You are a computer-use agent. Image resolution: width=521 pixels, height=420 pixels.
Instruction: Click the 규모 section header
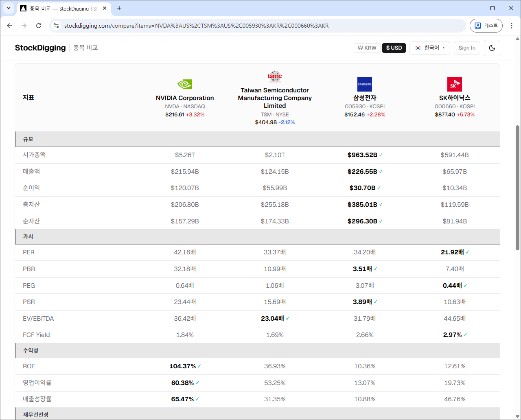(x=257, y=139)
